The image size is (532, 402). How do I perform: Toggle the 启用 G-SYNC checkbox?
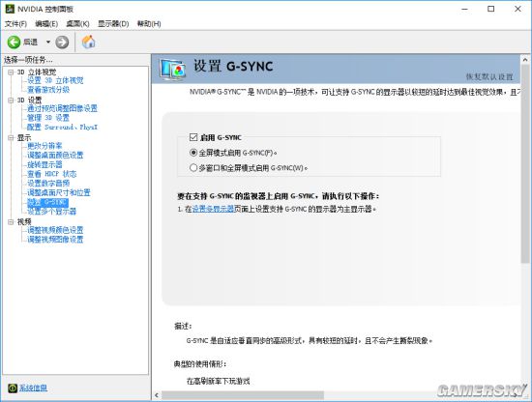(x=193, y=137)
